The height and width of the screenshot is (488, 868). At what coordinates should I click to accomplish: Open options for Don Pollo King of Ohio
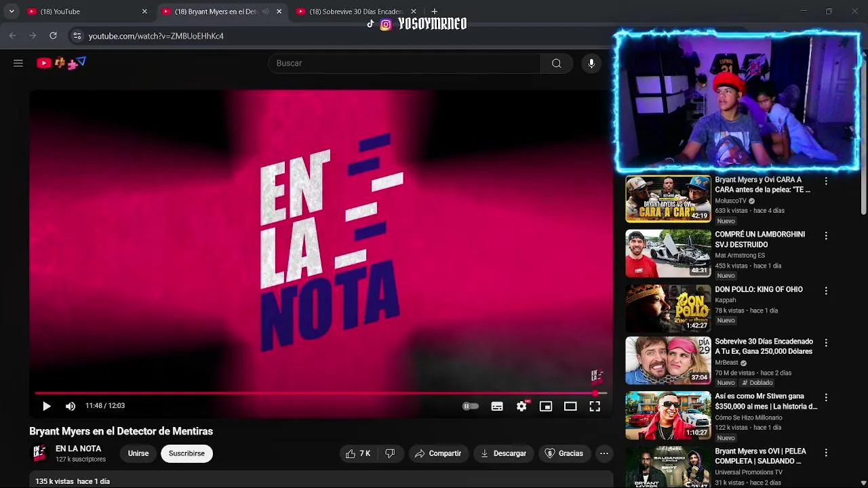coord(826,291)
